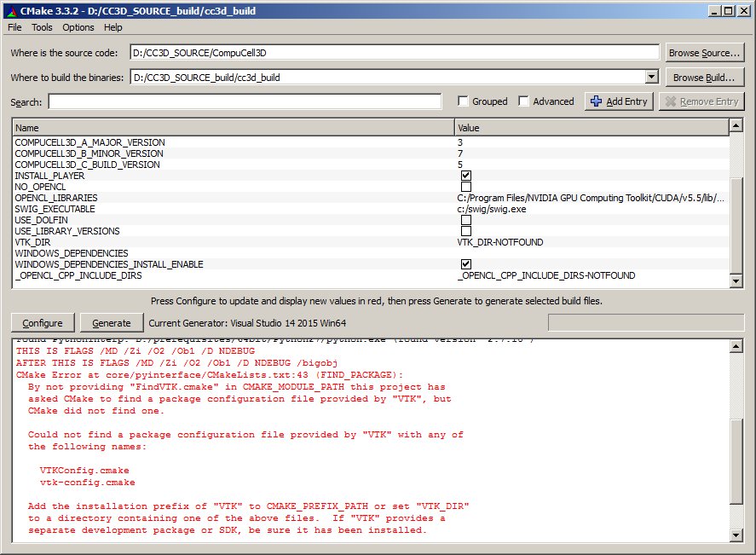Image resolution: width=756 pixels, height=555 pixels.
Task: Toggle the USE_DOLFIN checkbox
Action: coord(466,220)
